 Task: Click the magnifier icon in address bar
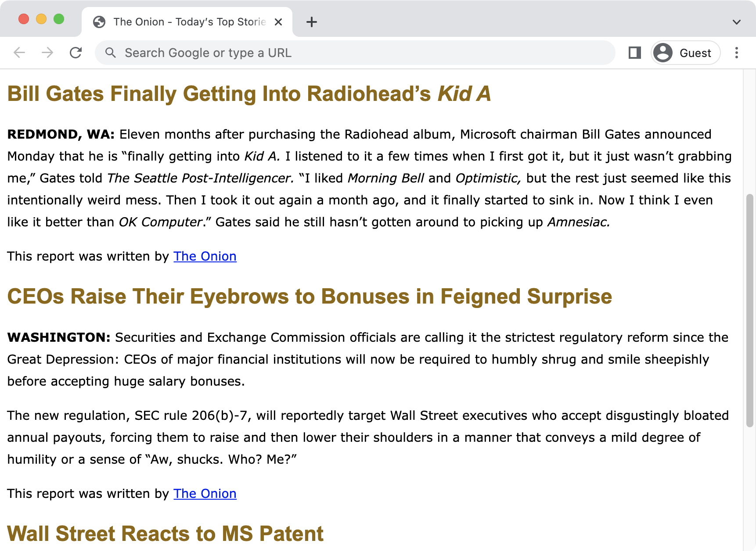click(111, 53)
